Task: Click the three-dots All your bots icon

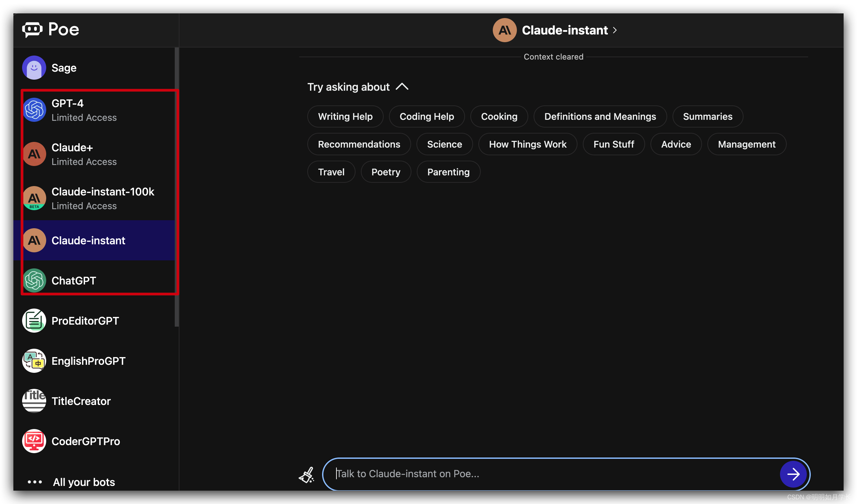Action: (35, 482)
